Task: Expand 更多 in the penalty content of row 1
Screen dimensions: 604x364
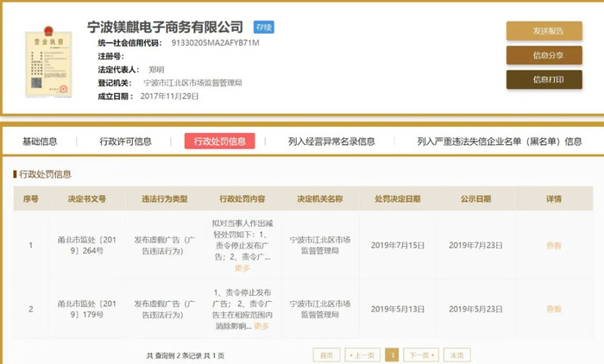Action: tap(242, 267)
